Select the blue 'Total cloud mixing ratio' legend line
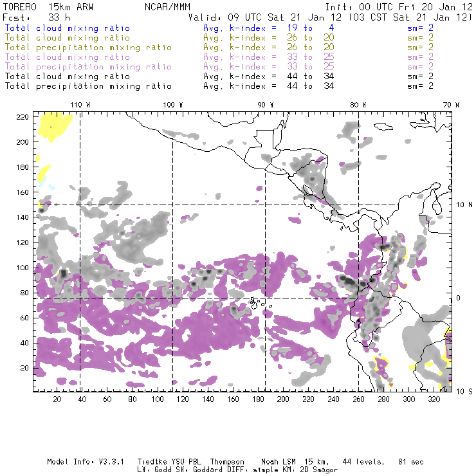 point(68,28)
